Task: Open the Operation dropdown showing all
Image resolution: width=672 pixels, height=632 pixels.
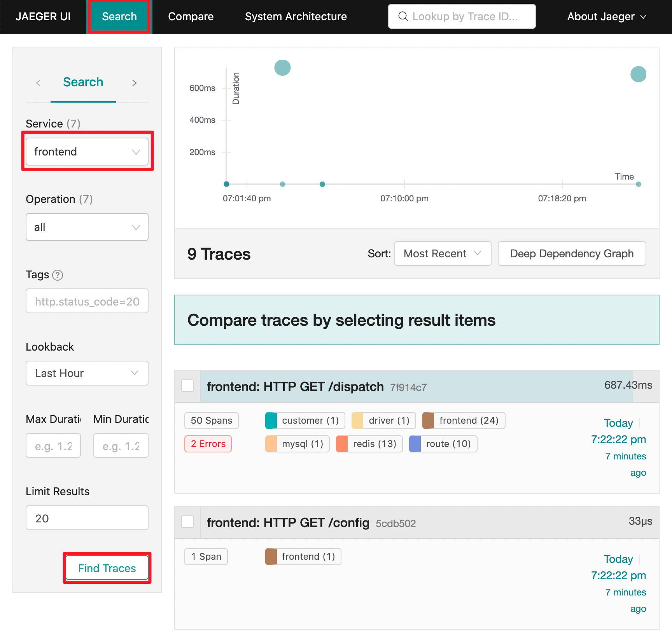Action: pos(87,227)
